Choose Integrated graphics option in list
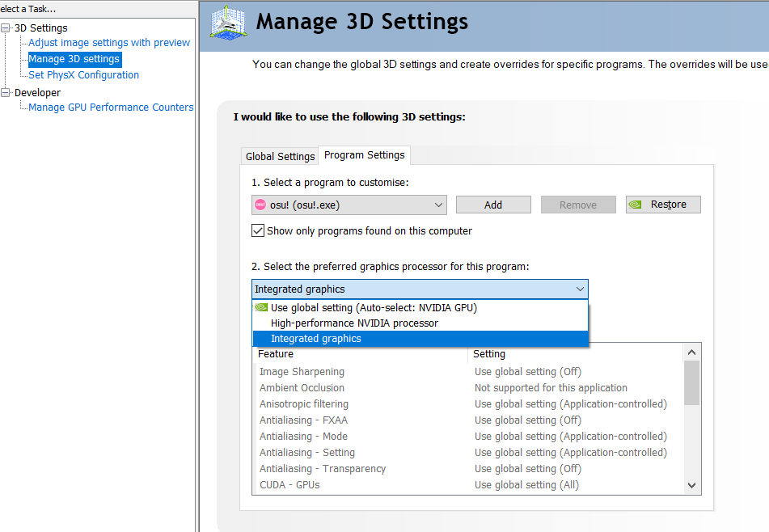The height and width of the screenshot is (532, 769). pos(420,339)
